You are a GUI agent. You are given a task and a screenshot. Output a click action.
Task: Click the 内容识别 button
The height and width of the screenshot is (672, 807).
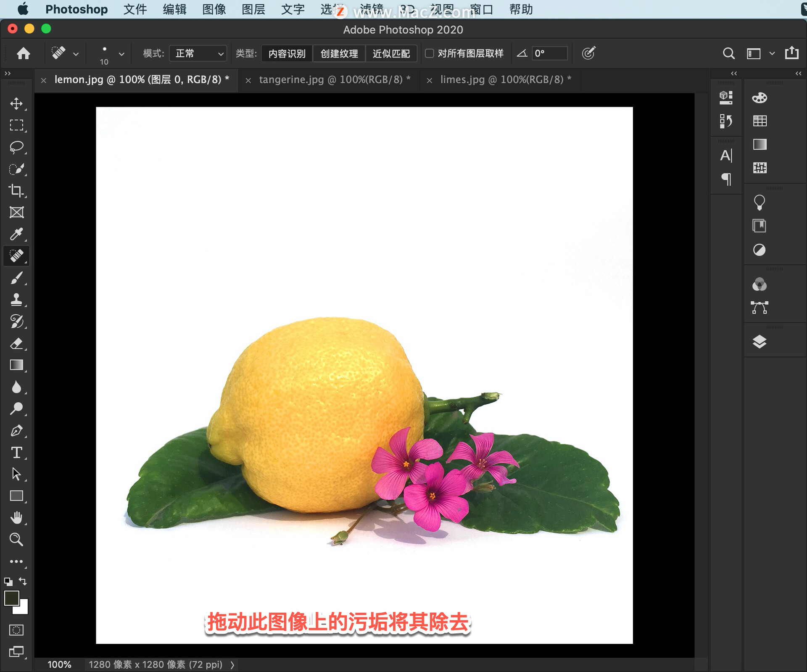coord(286,53)
